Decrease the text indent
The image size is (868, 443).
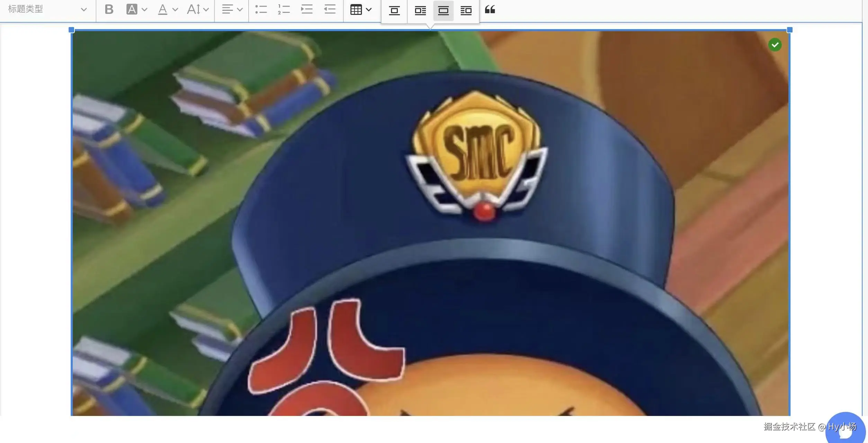pos(329,9)
